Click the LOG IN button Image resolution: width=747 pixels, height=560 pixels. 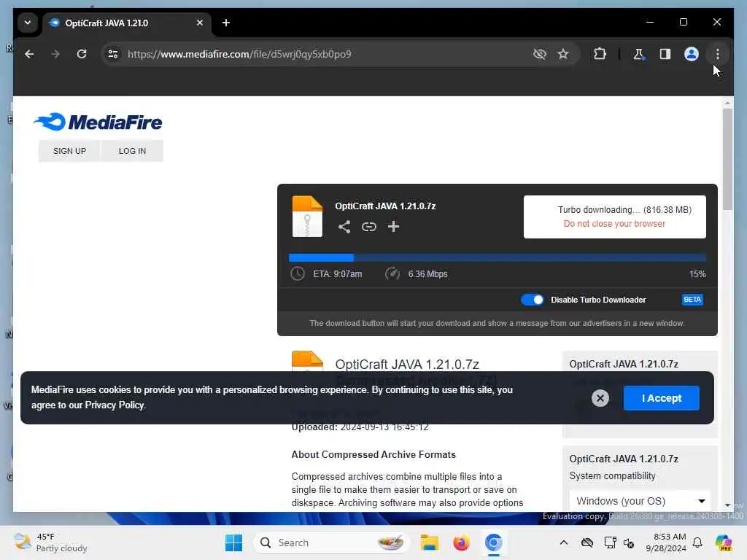tap(133, 151)
